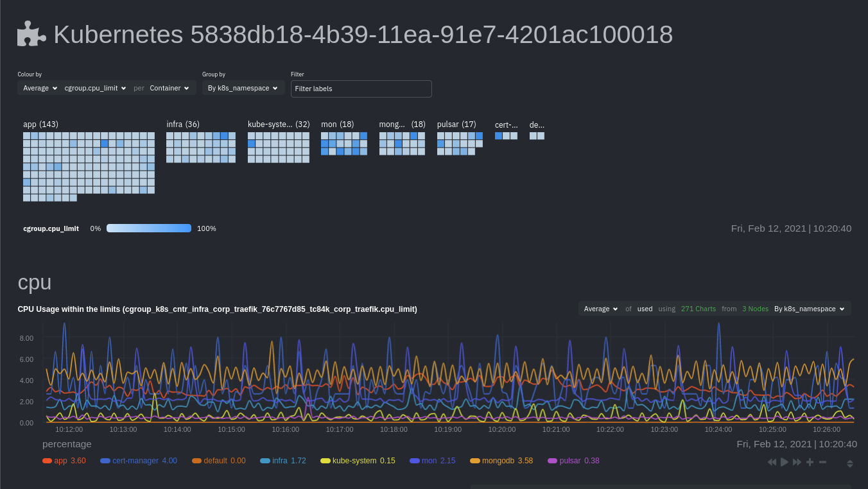The image size is (868, 489).
Task: Zoom out with the minus icon
Action: click(822, 462)
